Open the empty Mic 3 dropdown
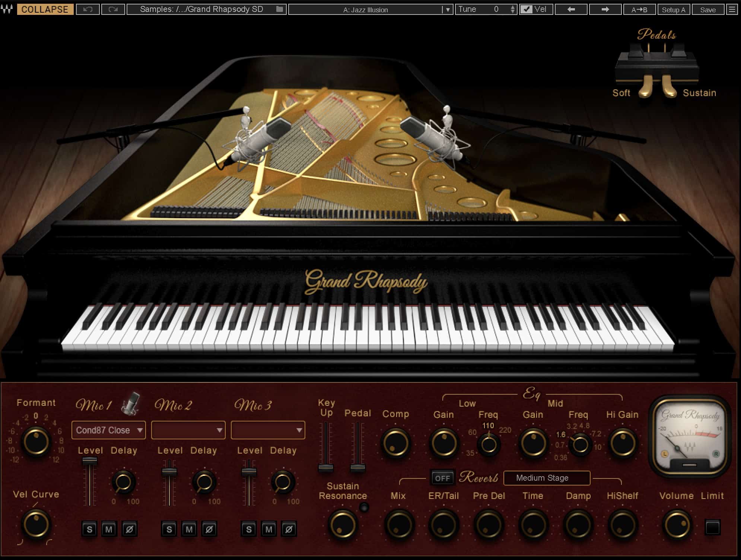This screenshot has width=741, height=560. tap(268, 430)
